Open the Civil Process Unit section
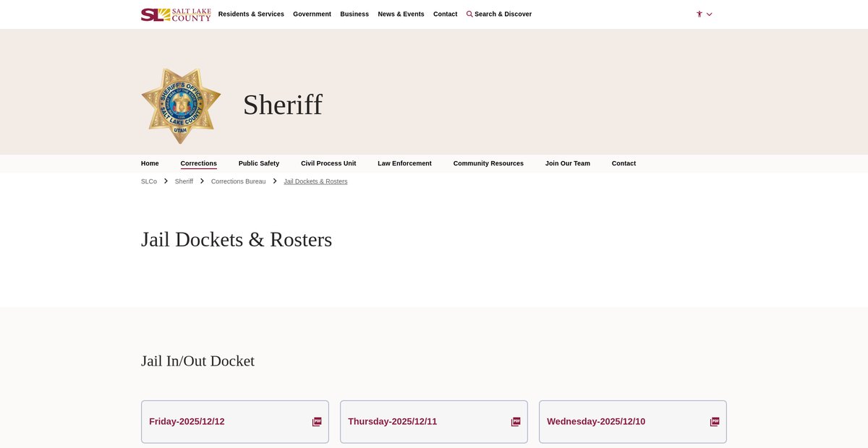Screen dimensions: 868x448 click(x=328, y=163)
